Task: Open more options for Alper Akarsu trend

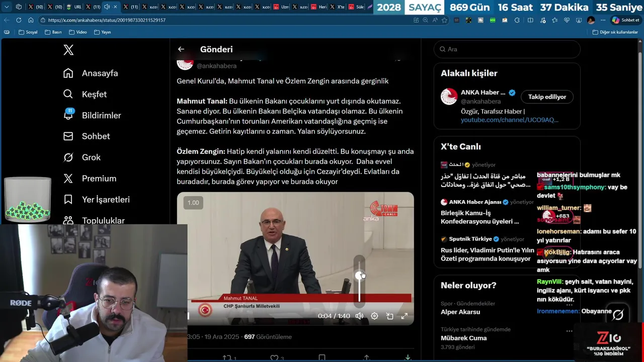Action: tap(569, 305)
